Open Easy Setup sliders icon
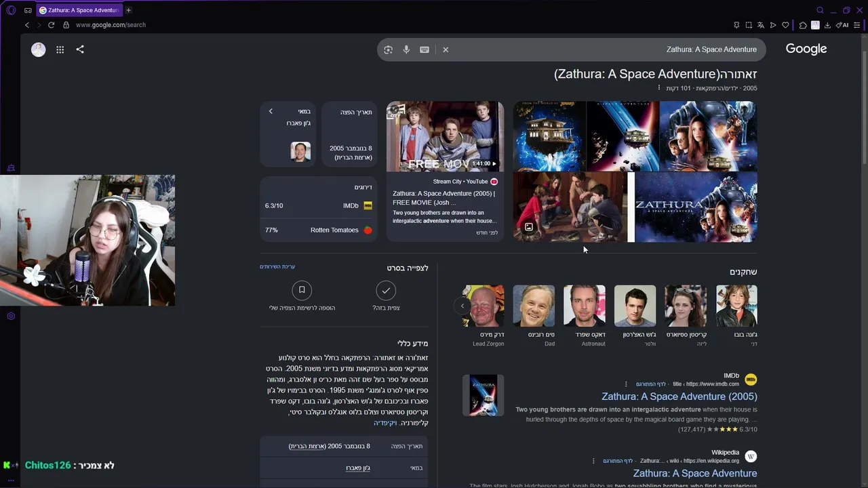The width and height of the screenshot is (868, 488). [857, 25]
